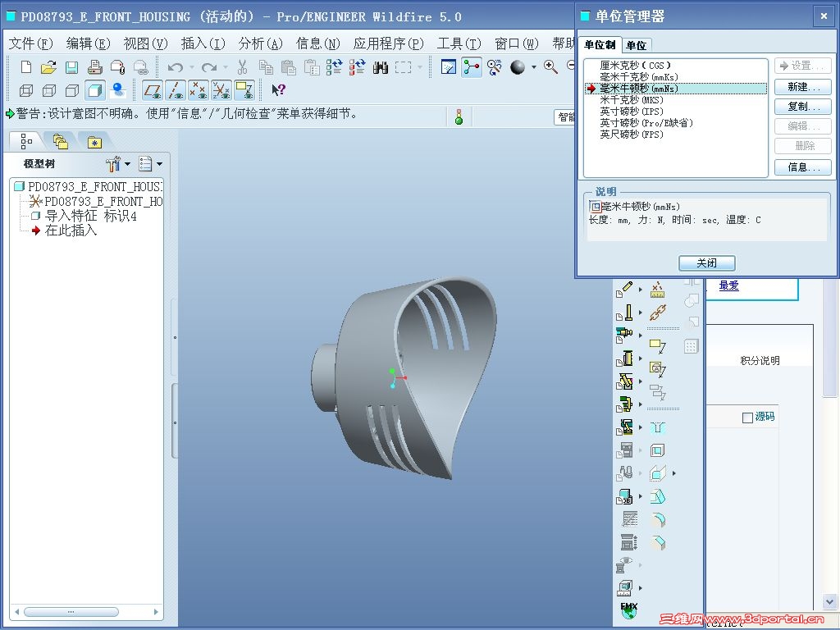Click the What's This help cursor icon
Screen dimensions: 840x630
click(278, 89)
